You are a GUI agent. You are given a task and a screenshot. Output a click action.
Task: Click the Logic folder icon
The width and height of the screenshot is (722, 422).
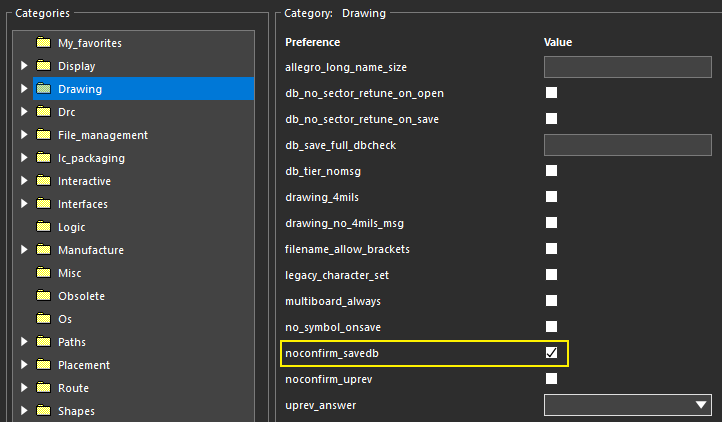(43, 227)
